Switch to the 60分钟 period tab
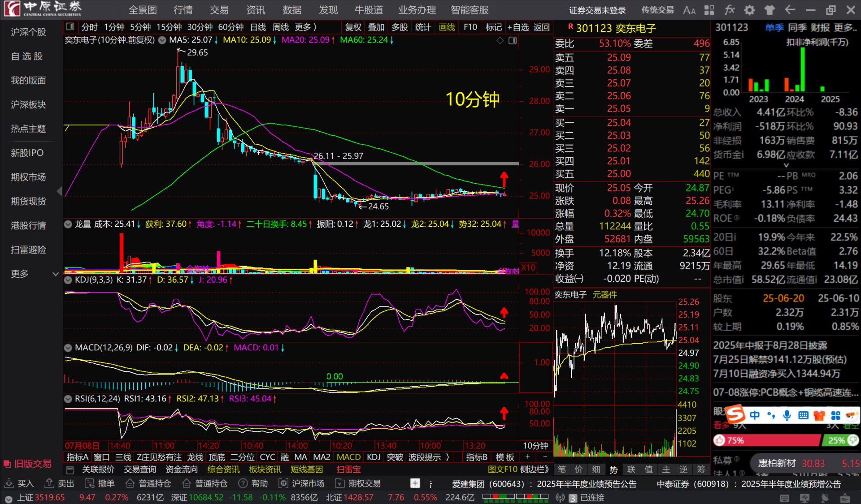This screenshot has height=504, width=861. click(x=231, y=27)
